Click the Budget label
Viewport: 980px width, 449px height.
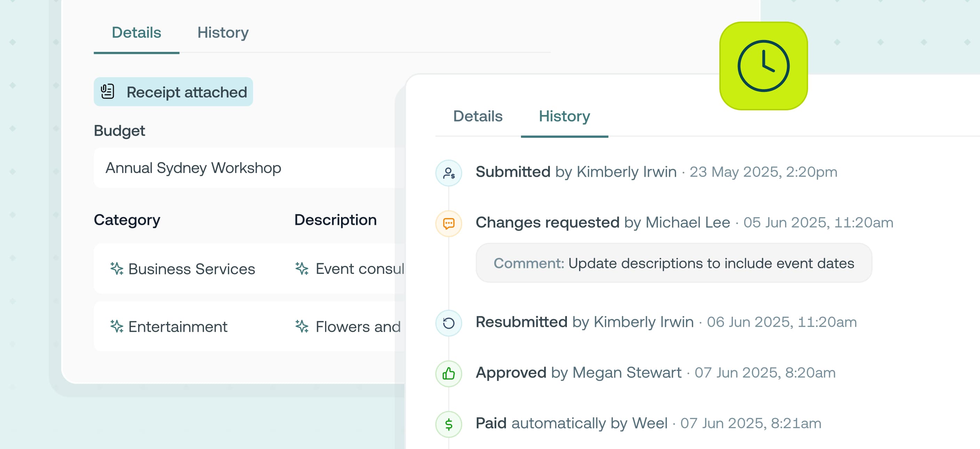[119, 131]
